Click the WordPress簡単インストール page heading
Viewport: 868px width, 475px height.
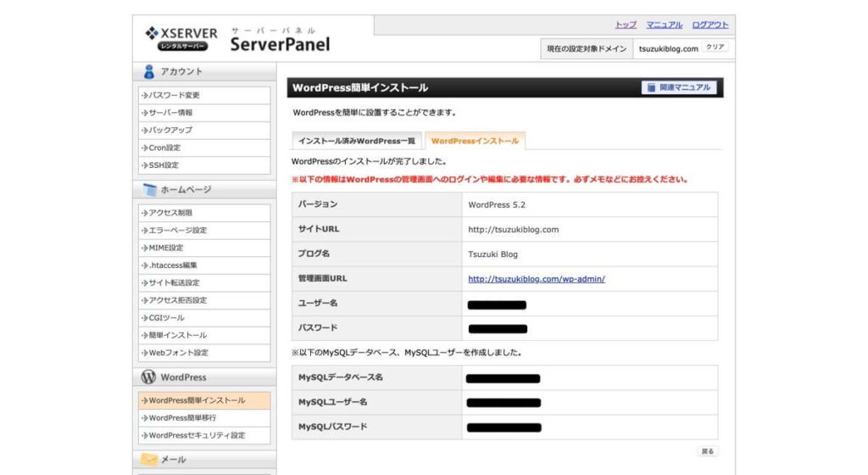359,87
